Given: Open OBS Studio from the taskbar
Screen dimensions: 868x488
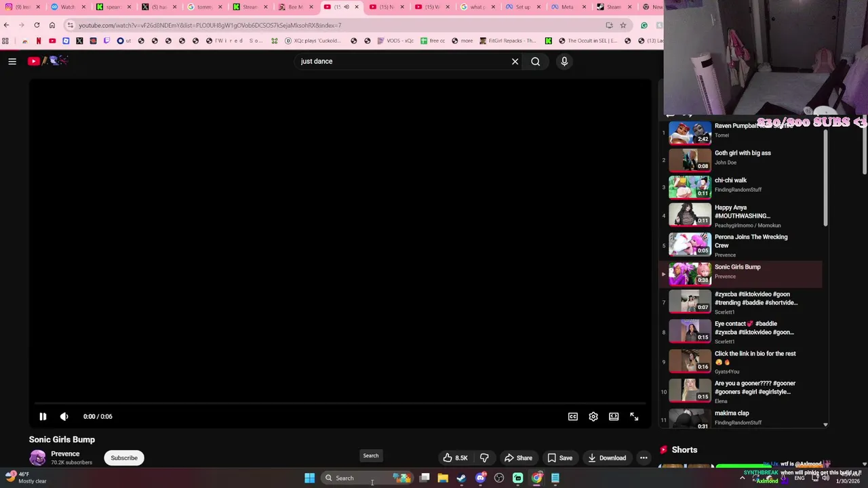Looking at the screenshot, I should point(499,478).
